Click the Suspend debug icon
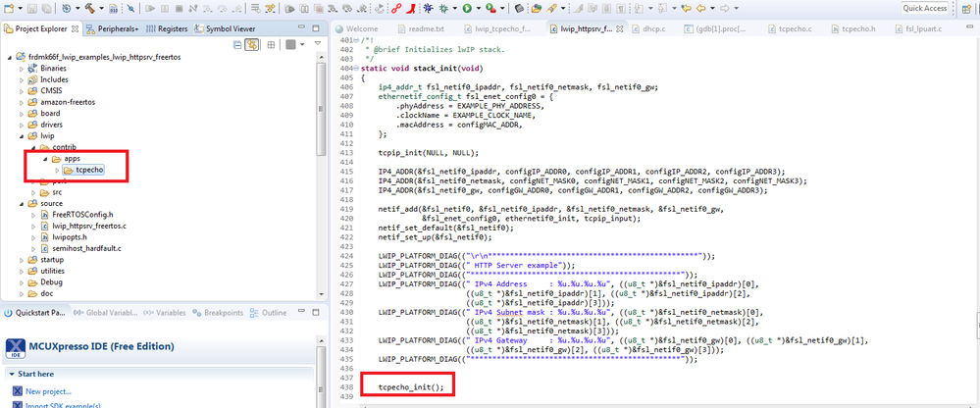This screenshot has height=408, width=980. [165, 8]
